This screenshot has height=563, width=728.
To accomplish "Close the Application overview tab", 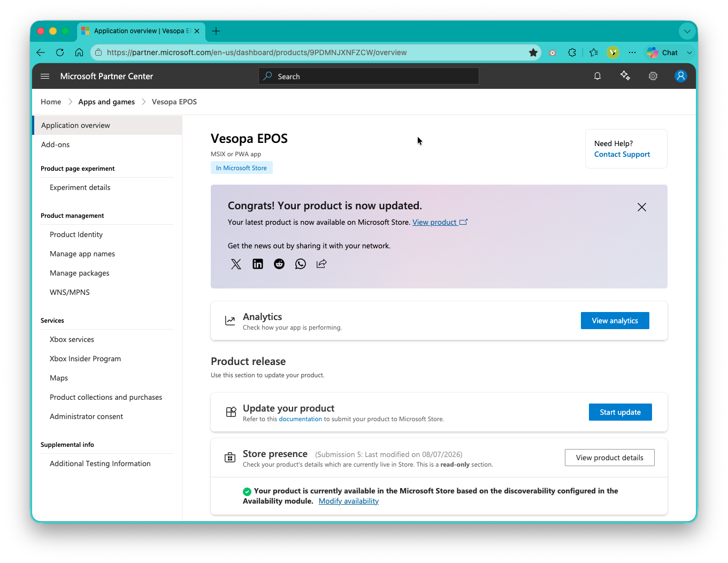I will pos(197,31).
